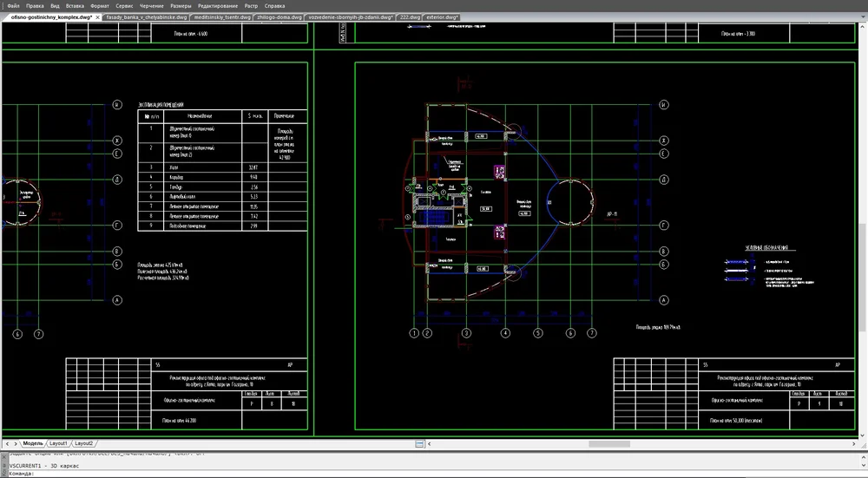Screen dimensions: 868x478
Task: Open the Правка menu
Action: coord(35,6)
